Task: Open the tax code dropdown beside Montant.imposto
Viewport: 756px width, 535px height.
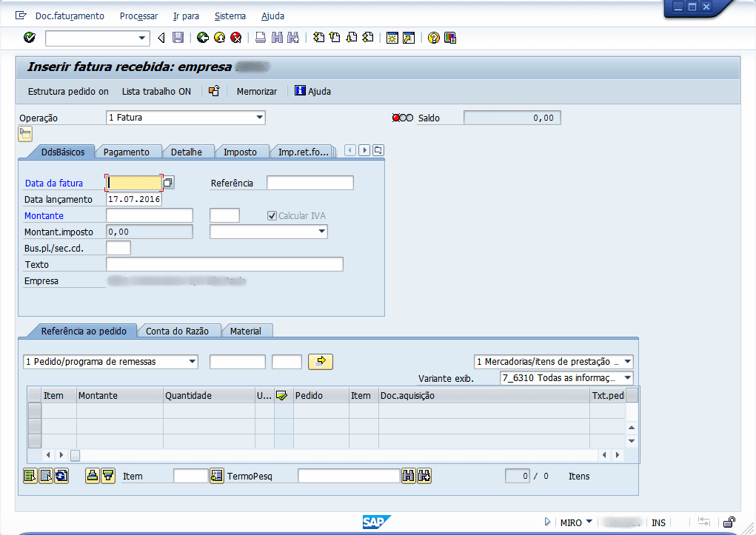Action: (321, 232)
